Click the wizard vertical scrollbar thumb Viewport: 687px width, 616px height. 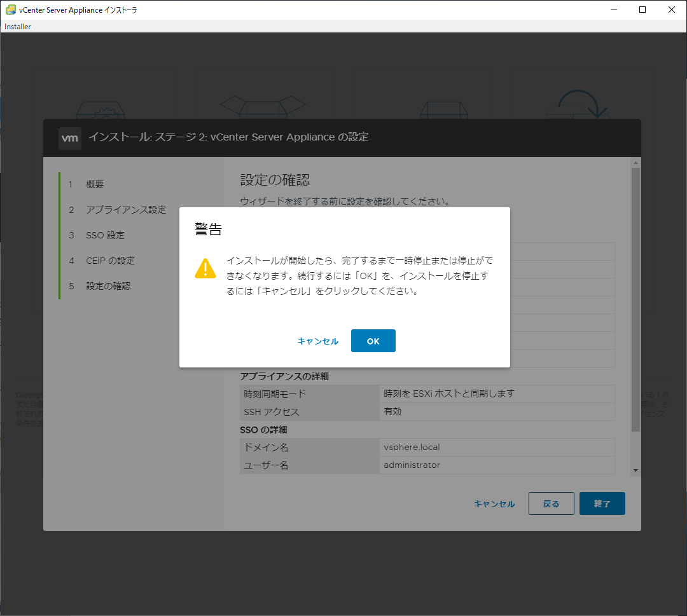click(635, 299)
